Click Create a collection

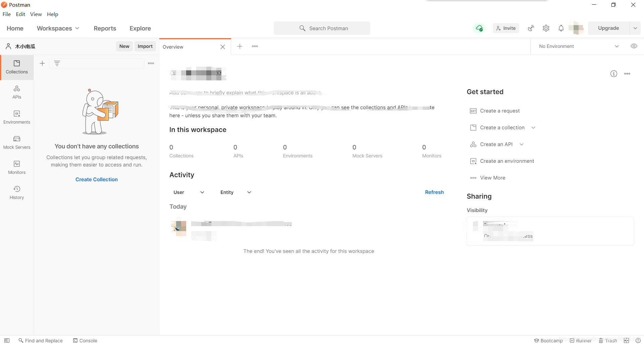click(497, 128)
